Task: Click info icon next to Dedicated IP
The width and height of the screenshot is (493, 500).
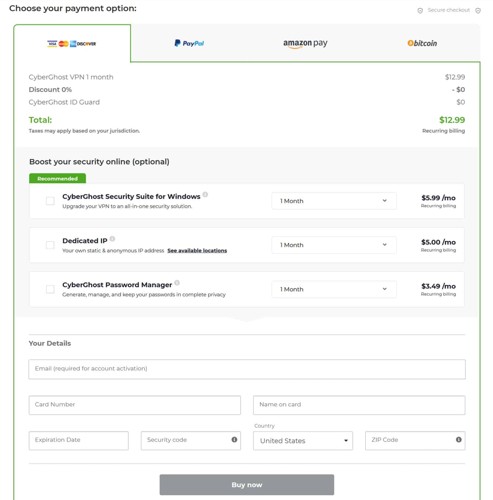Action: point(112,239)
